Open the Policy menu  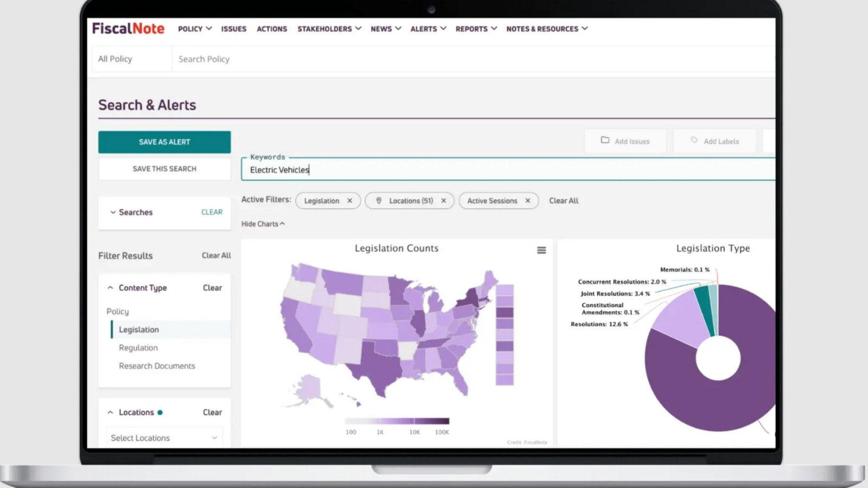[x=195, y=29]
